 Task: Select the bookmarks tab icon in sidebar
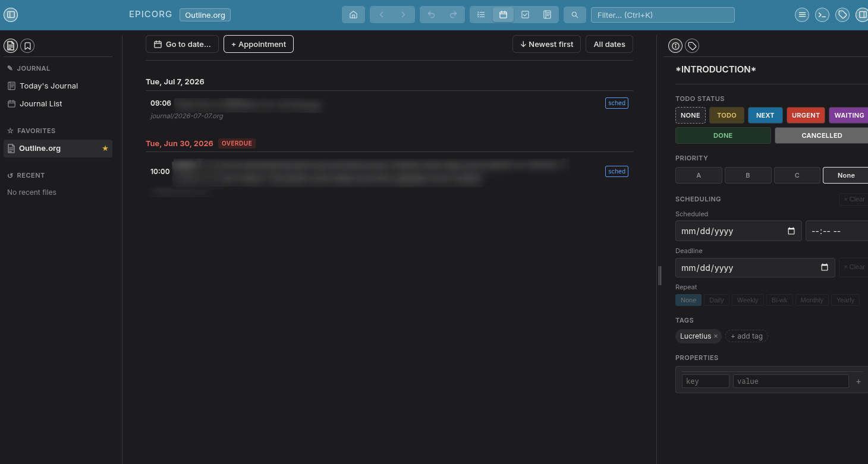pos(27,46)
